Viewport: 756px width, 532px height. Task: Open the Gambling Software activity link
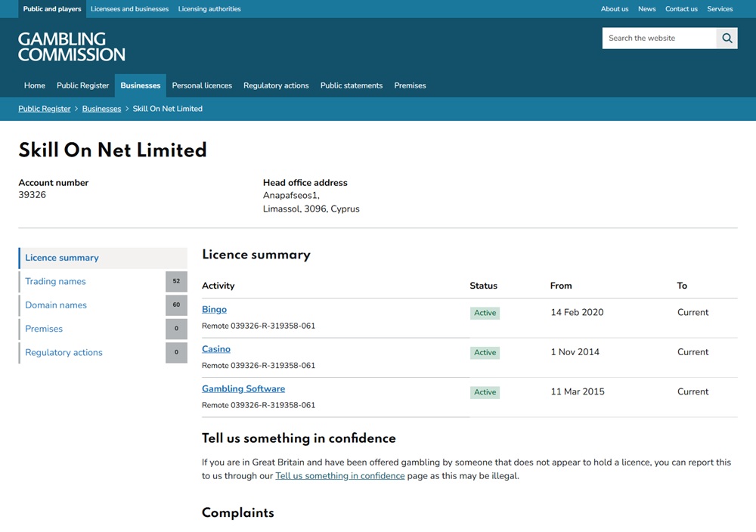243,388
